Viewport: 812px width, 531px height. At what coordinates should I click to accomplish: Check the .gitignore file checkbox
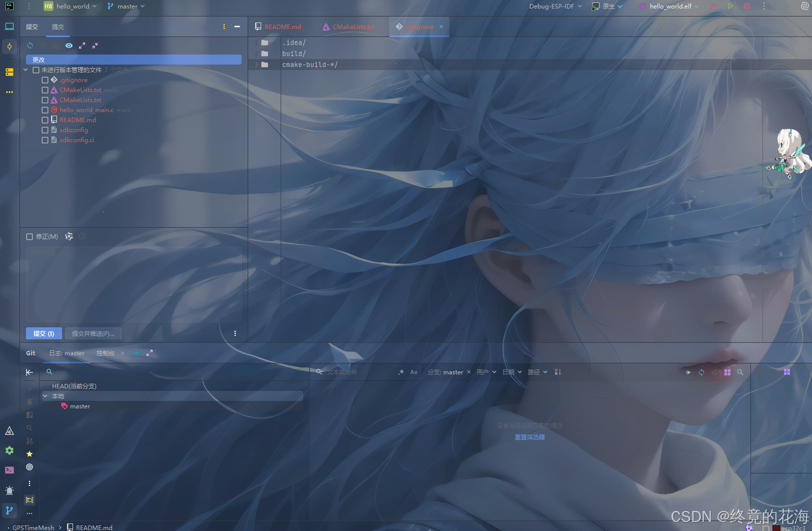[45, 80]
